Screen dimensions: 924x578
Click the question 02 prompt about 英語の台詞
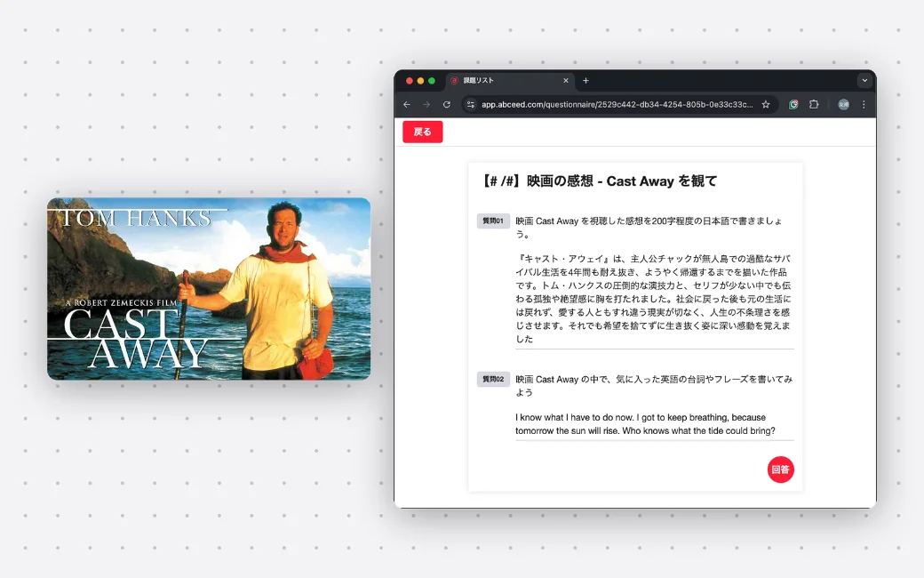coord(654,386)
